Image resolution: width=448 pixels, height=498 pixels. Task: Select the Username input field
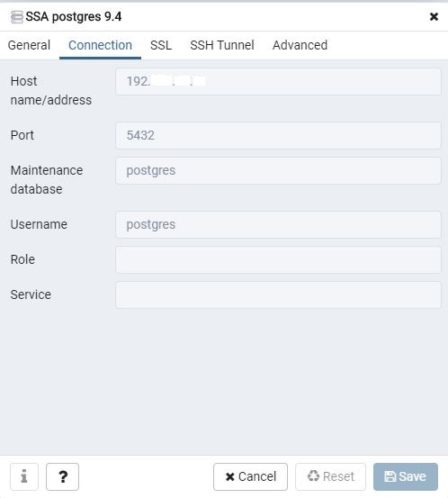click(x=278, y=224)
